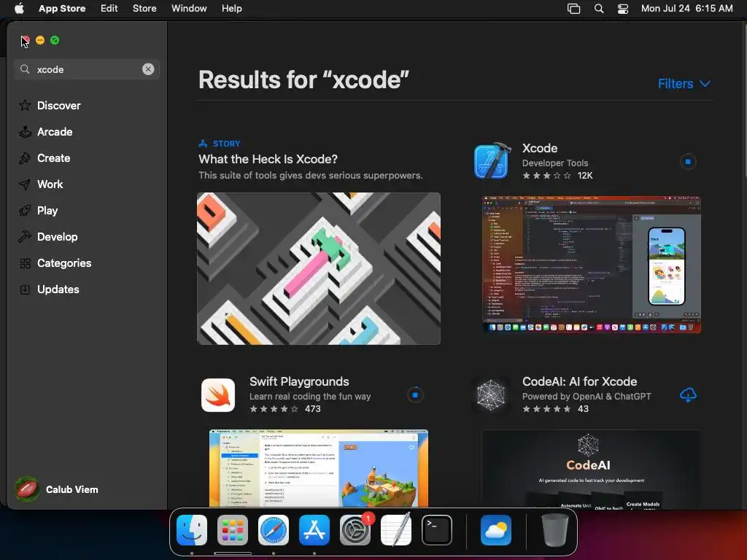Viewport: 747px width, 560px height.
Task: Open the Edit menu
Action: pyautogui.click(x=109, y=8)
